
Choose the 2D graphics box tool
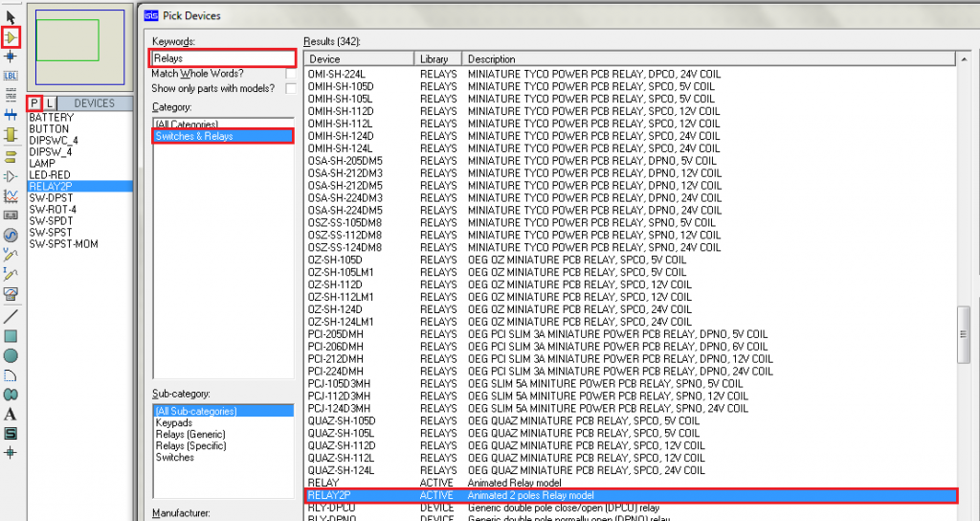pyautogui.click(x=11, y=335)
